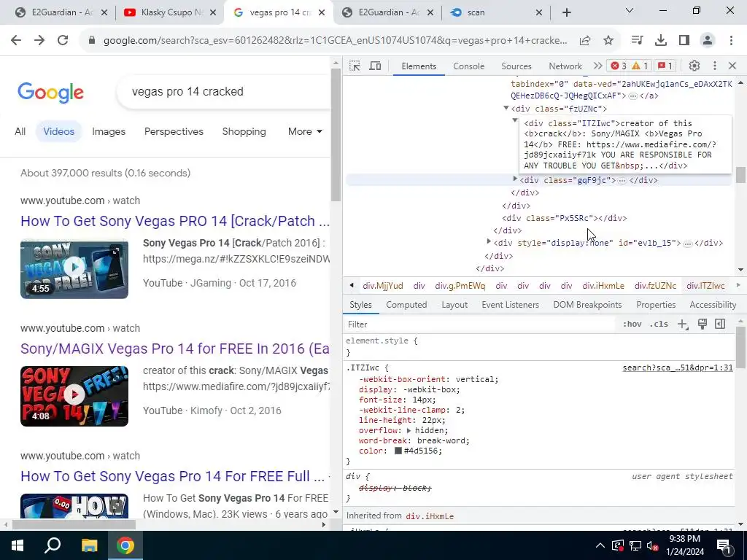Image resolution: width=747 pixels, height=560 pixels.
Task: Open Chrome three-dot menu
Action: pyautogui.click(x=731, y=41)
